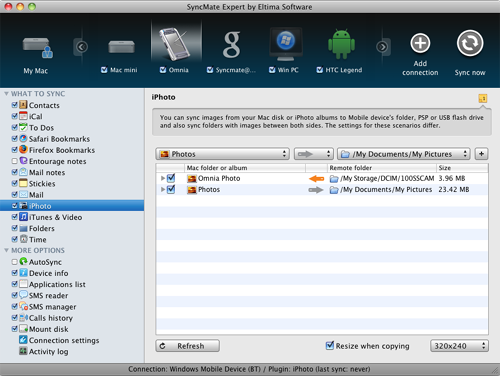Select the 23.42 MB size cell
Screen dimensions: 500x376
tap(454, 189)
